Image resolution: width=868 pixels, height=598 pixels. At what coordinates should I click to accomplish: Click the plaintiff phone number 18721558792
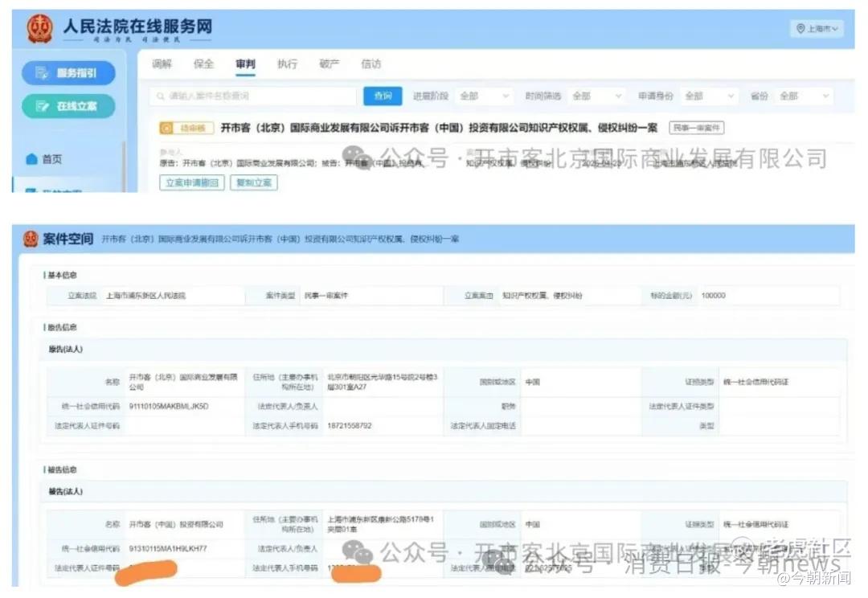click(350, 426)
